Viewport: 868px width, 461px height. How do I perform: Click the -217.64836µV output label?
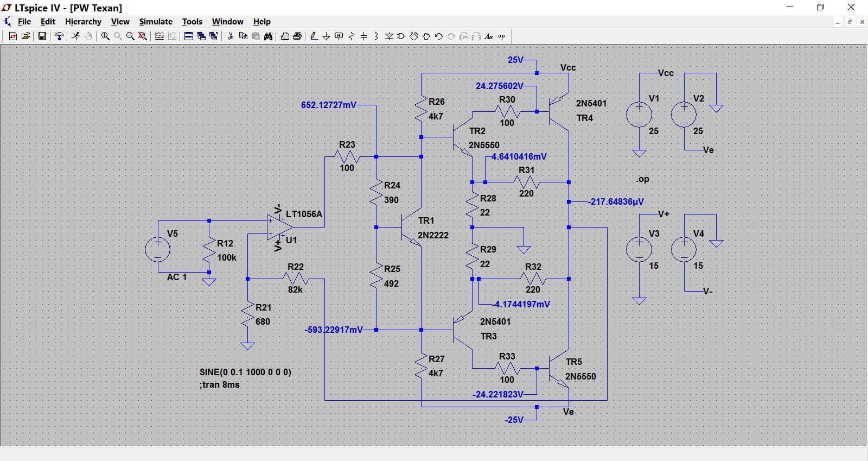point(617,201)
